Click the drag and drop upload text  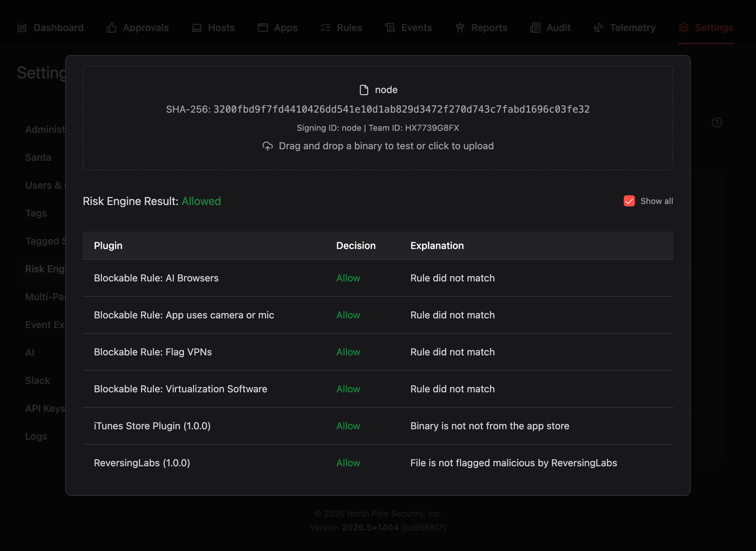point(386,146)
